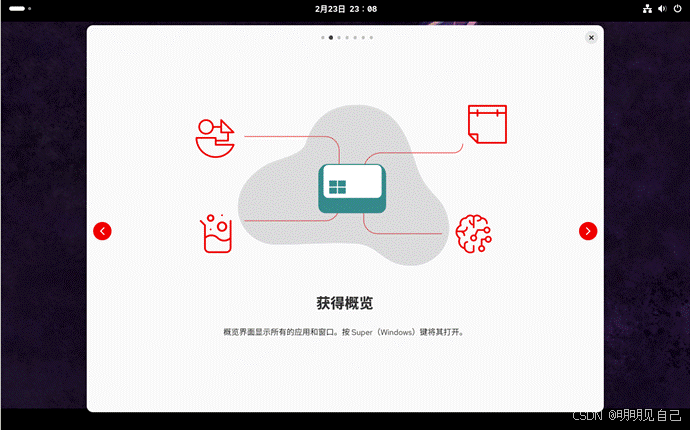Click the green Super key illustration
The height and width of the screenshot is (430, 690).
[x=352, y=188]
